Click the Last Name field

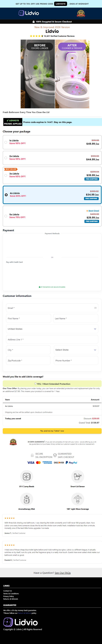point(76,319)
